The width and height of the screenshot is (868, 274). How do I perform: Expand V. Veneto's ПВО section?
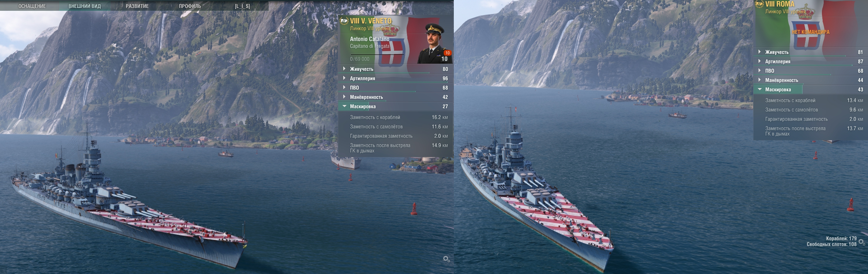click(395, 88)
